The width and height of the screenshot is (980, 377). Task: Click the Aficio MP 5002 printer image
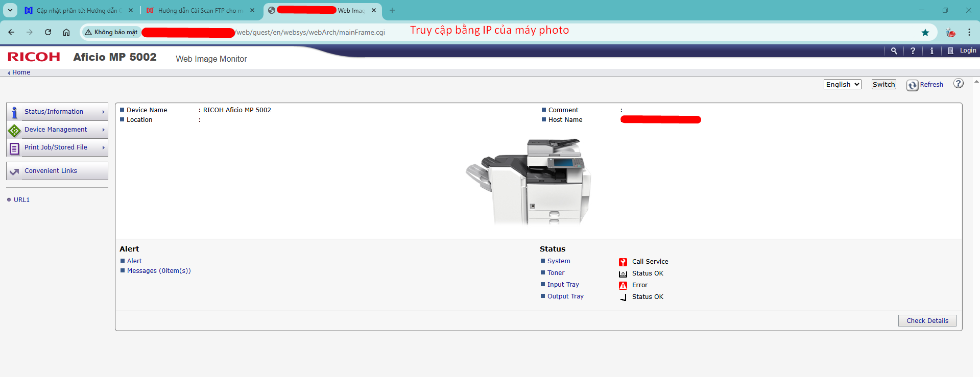click(x=529, y=181)
